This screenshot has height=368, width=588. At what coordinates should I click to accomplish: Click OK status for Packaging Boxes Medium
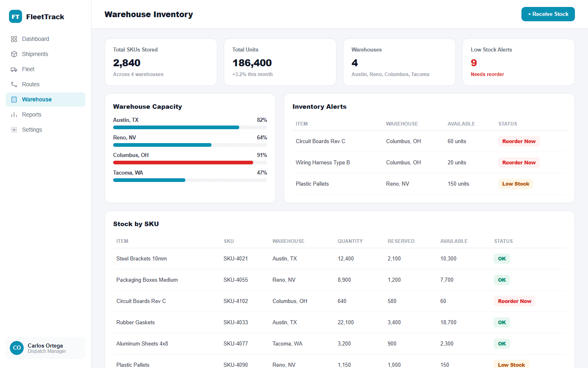pos(502,280)
